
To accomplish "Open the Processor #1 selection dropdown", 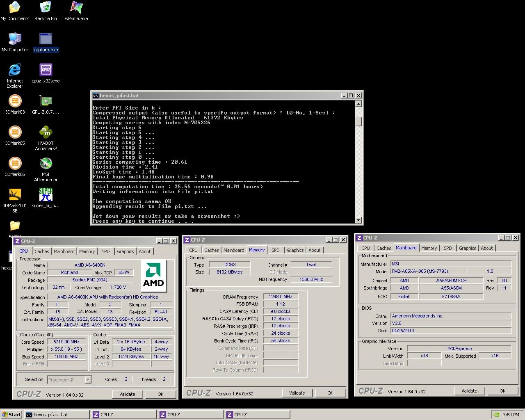I will coord(88,380).
